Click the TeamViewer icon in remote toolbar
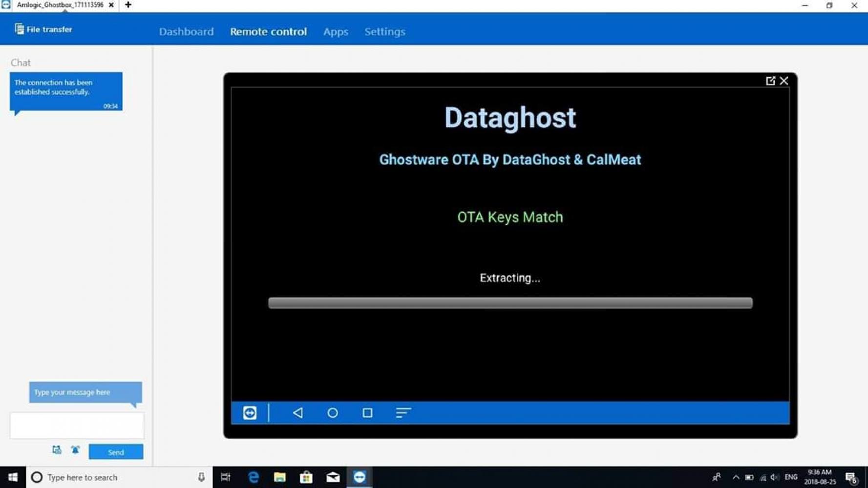Viewport: 868px width, 488px height. pos(250,413)
